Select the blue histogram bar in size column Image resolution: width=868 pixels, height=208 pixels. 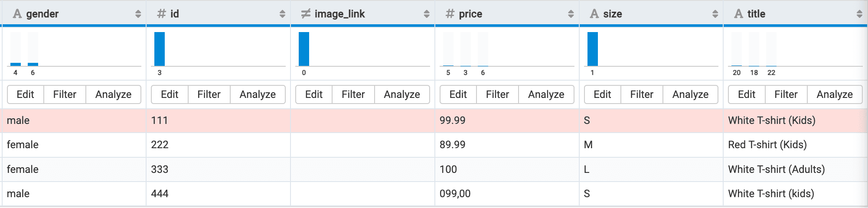(592, 49)
